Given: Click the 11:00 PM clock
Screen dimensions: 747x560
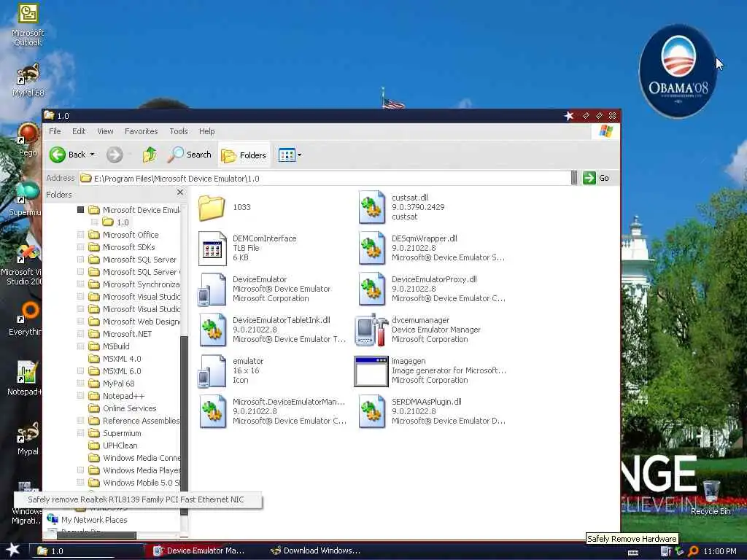Looking at the screenshot, I should pos(719,551).
